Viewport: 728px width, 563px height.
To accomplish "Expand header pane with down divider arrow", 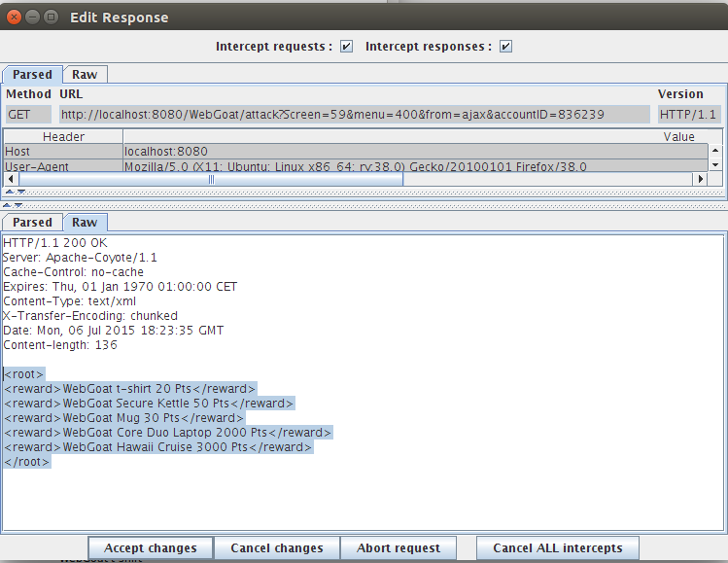I will pyautogui.click(x=20, y=192).
